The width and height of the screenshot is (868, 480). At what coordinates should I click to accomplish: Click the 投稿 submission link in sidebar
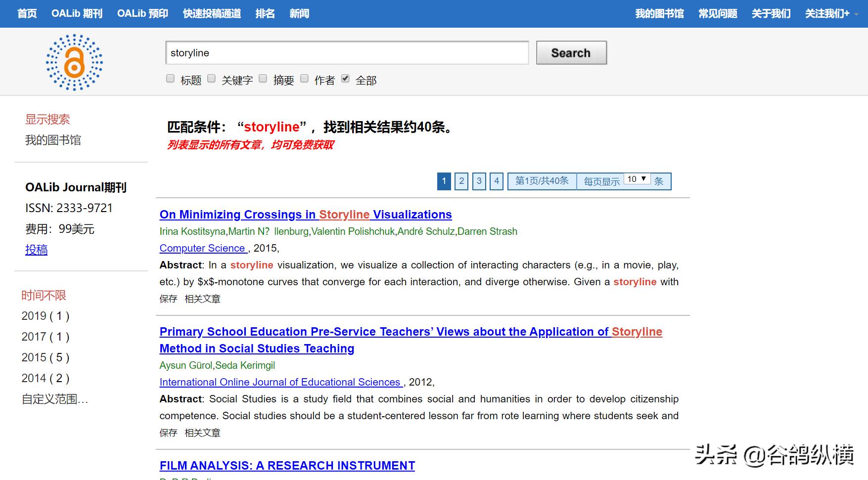(x=36, y=250)
